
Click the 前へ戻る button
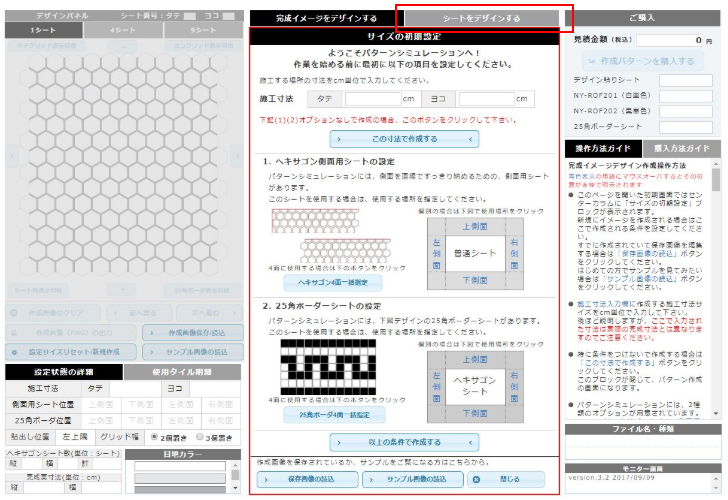(139, 313)
